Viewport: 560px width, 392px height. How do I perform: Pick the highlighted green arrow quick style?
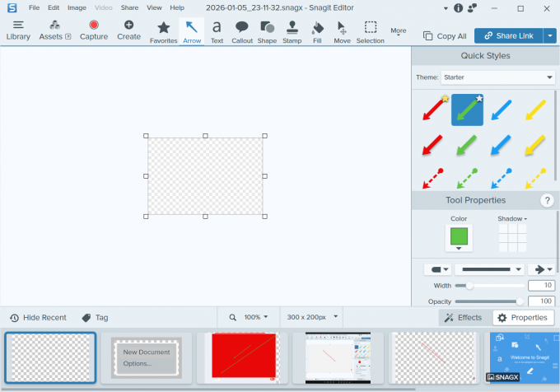[x=467, y=110]
